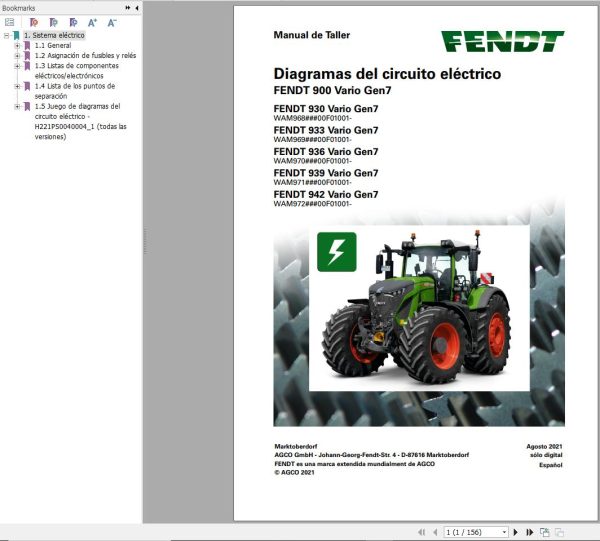Click the serial code WAM972###00F01001-
600x541 pixels.
(x=313, y=204)
